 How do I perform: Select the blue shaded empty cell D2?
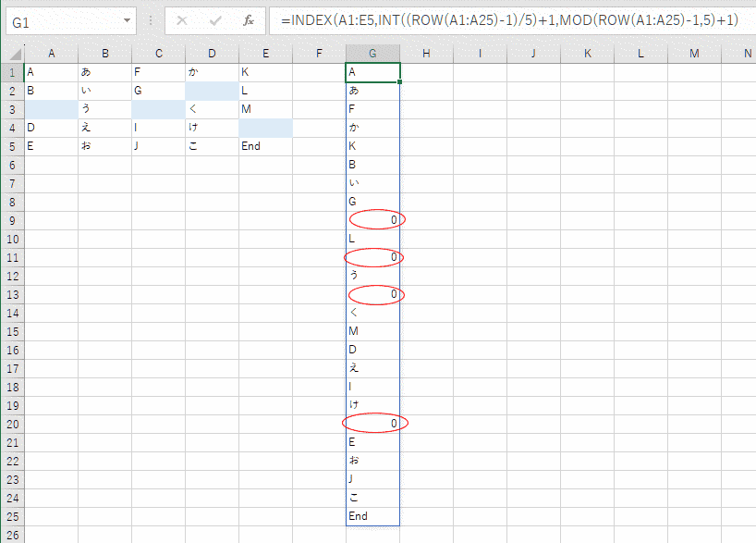click(212, 91)
